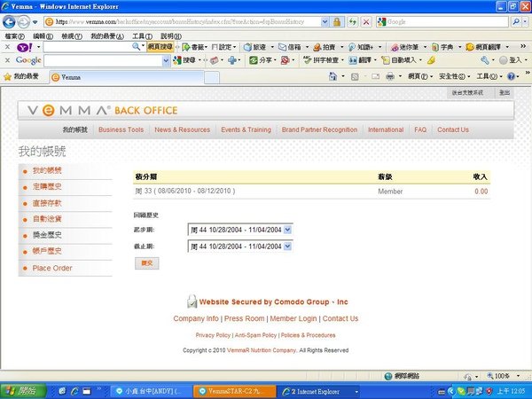Click inside the Yahoo toolbar search field
The image size is (532, 399).
coord(89,47)
